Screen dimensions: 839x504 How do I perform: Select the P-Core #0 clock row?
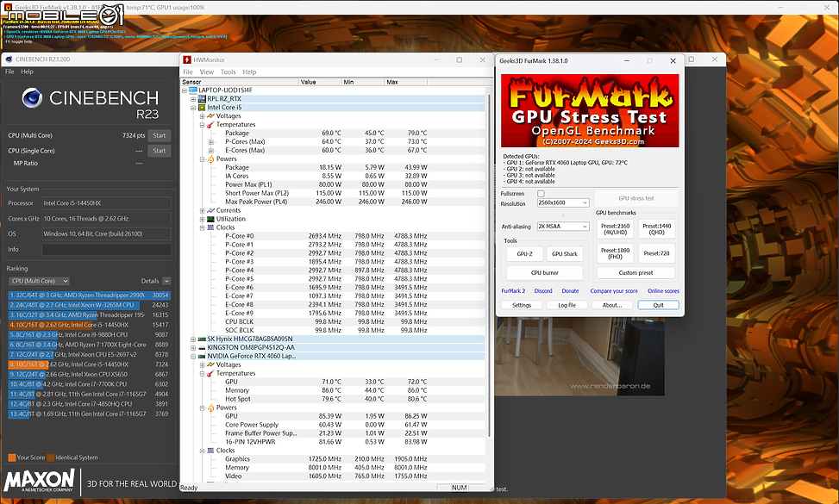pyautogui.click(x=333, y=236)
